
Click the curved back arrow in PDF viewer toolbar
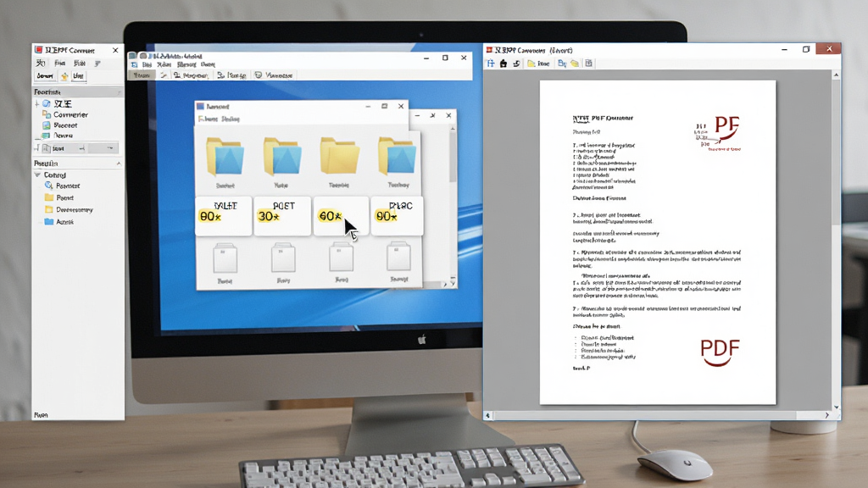[516, 64]
